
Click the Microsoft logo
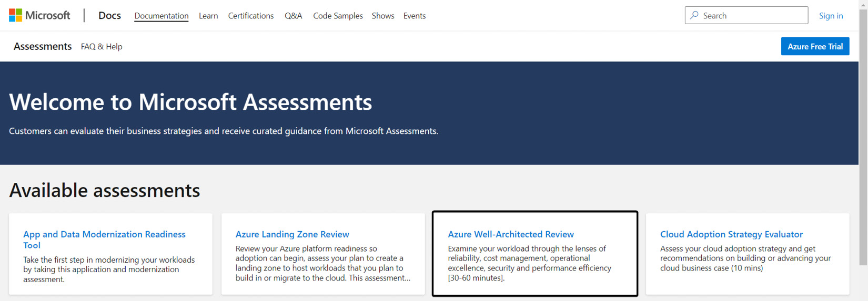click(39, 15)
